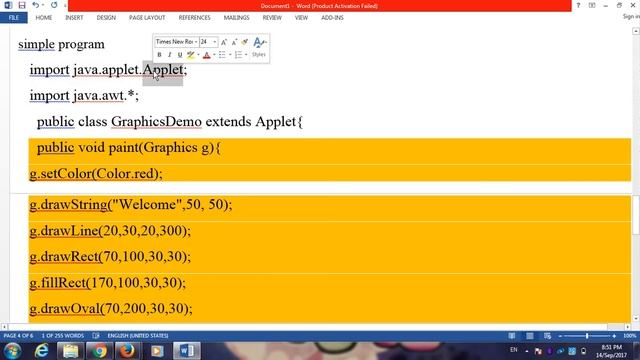Image resolution: width=640 pixels, height=360 pixels.
Task: Switch to Read Mode view
Action: [511, 336]
